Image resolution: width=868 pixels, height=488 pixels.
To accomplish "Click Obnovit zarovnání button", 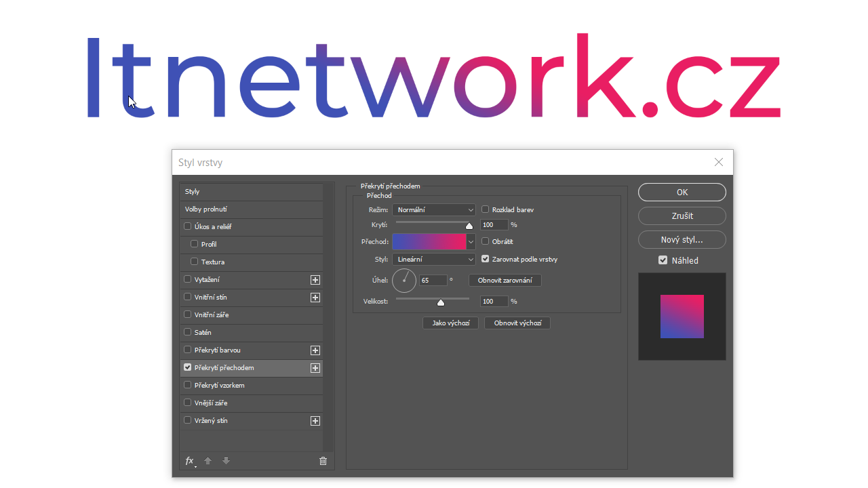I will tap(505, 280).
